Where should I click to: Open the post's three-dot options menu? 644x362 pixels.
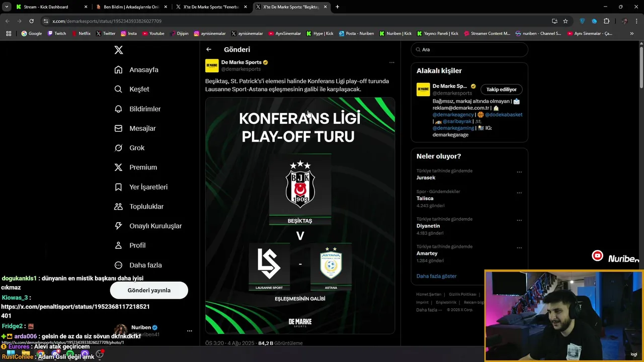point(391,62)
